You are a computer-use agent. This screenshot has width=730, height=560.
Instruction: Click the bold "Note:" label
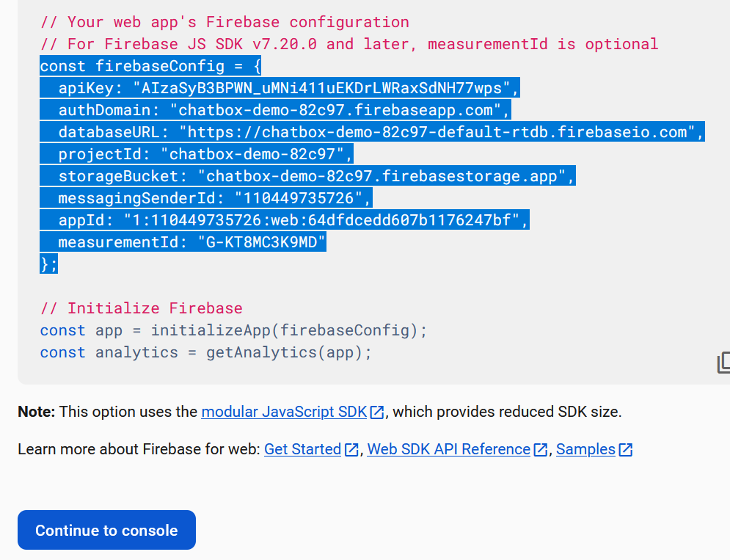tap(36, 412)
